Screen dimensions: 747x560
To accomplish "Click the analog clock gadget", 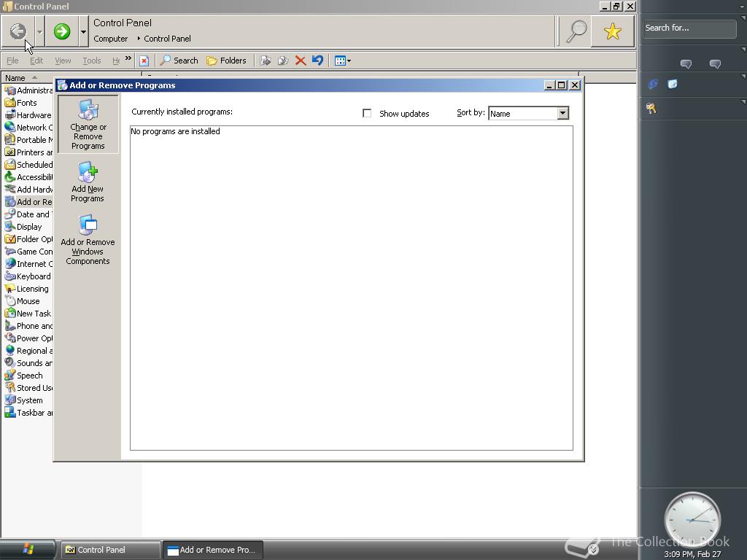I will (692, 520).
